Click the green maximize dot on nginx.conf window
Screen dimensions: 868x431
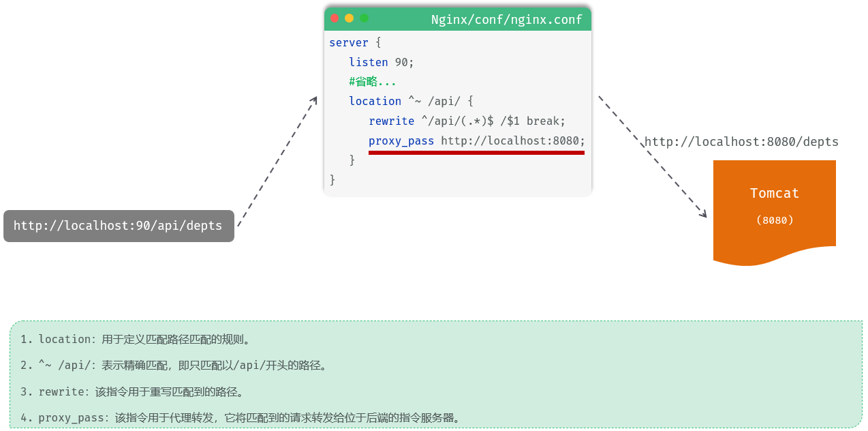[x=364, y=18]
